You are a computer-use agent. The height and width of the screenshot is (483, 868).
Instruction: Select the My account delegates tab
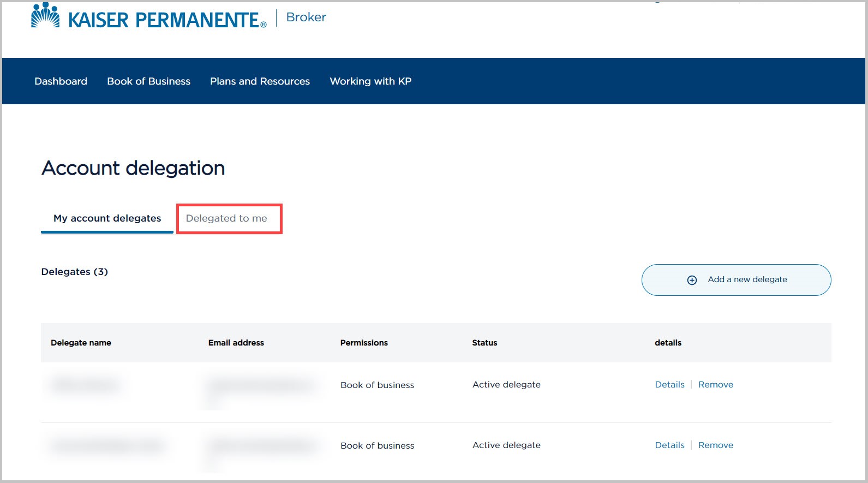tap(107, 218)
